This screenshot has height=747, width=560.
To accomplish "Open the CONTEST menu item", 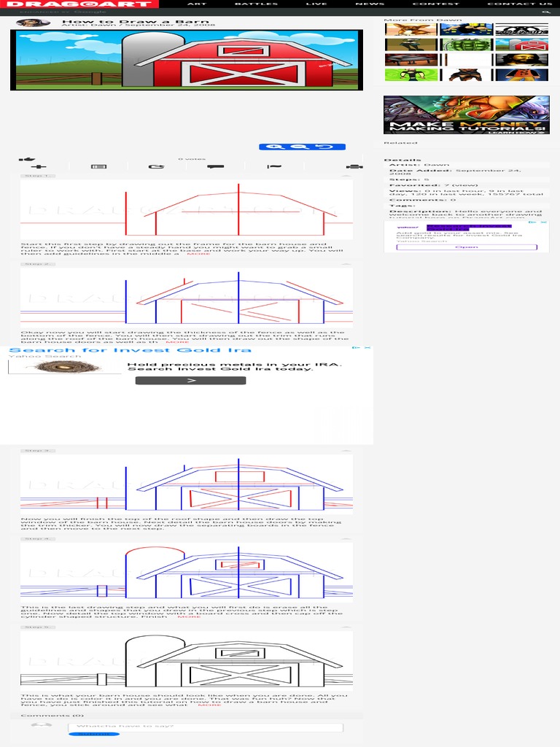I will click(x=436, y=4).
